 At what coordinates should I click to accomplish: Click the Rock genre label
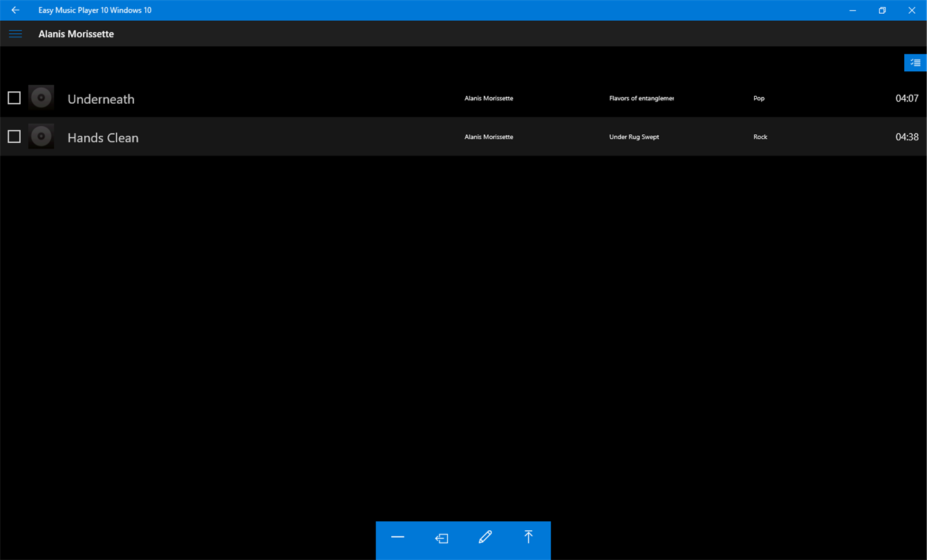click(x=760, y=137)
